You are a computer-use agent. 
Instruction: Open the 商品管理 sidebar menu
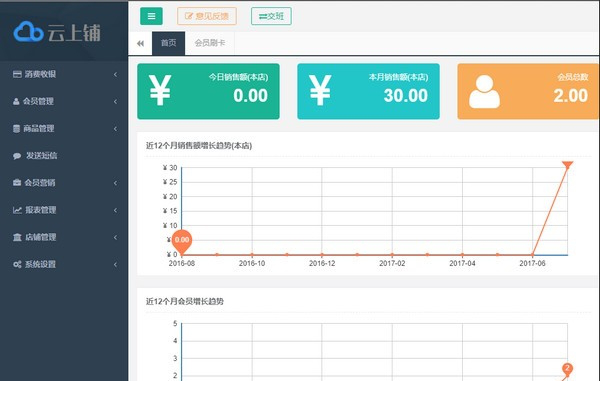point(64,129)
